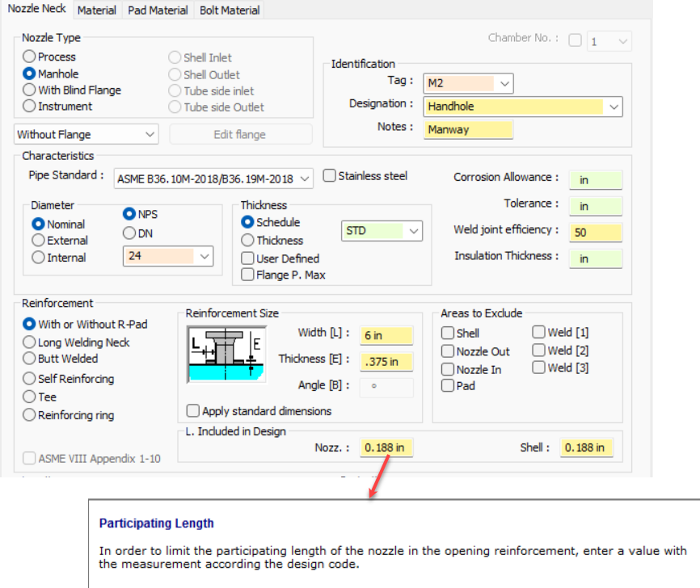The image size is (700, 588).
Task: Click the Notes field containing Manway
Action: 468,129
